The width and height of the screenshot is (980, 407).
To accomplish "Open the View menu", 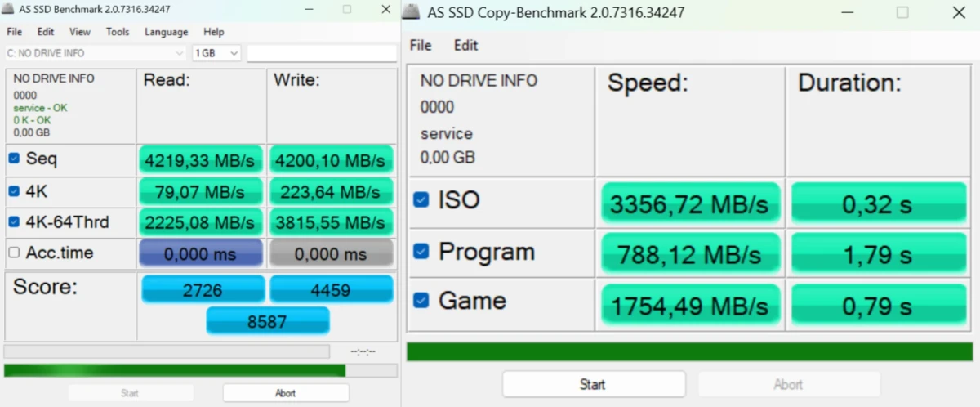I will [x=80, y=32].
